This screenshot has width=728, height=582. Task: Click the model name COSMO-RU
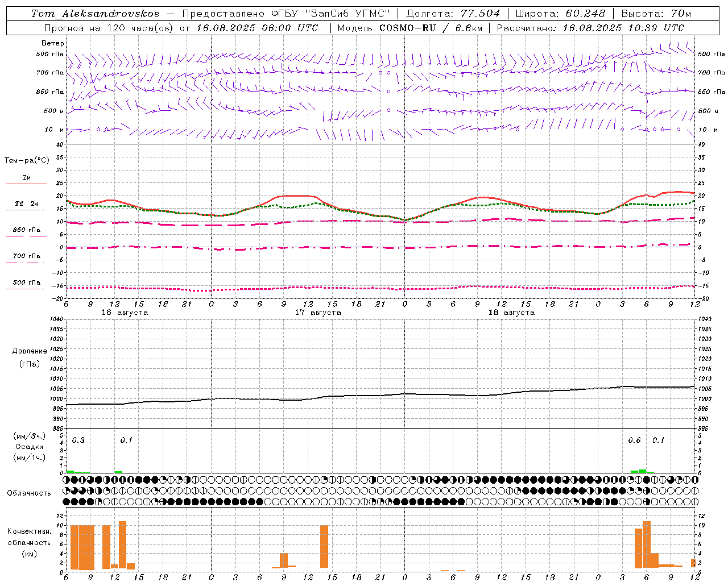[x=407, y=28]
